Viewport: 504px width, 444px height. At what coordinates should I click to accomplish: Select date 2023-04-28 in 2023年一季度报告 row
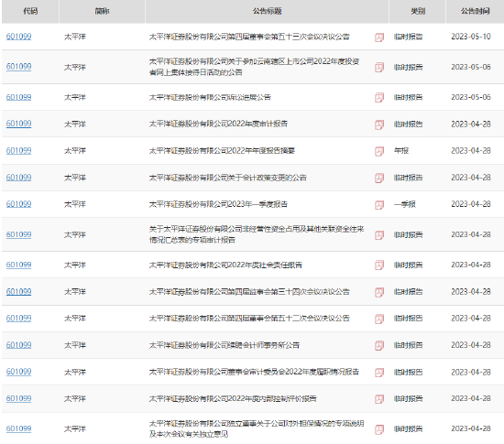tap(471, 204)
